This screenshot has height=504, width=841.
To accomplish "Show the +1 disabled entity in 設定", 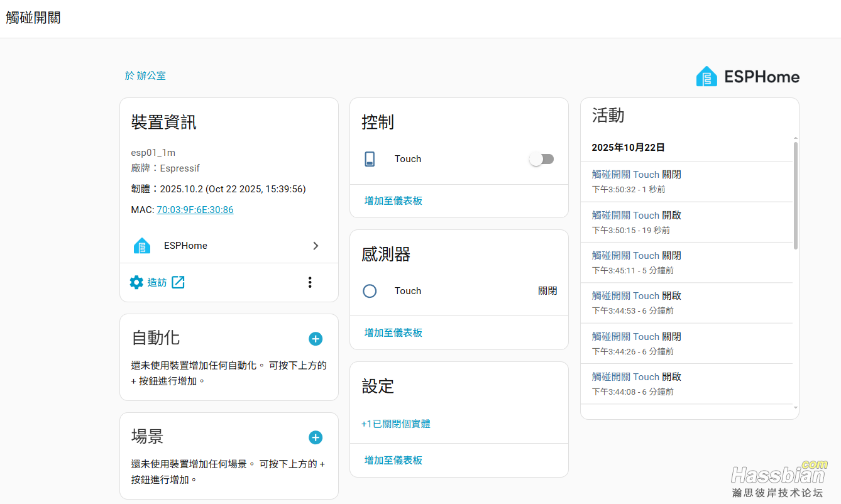I will click(396, 424).
